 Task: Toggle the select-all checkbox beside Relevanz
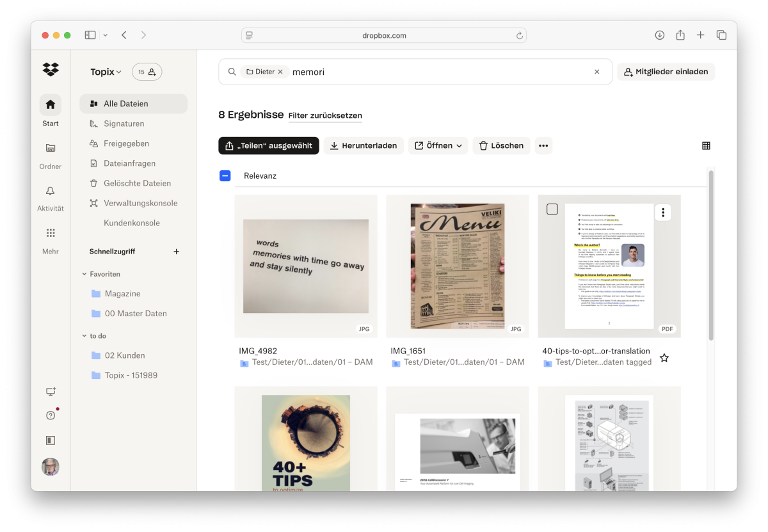(225, 175)
